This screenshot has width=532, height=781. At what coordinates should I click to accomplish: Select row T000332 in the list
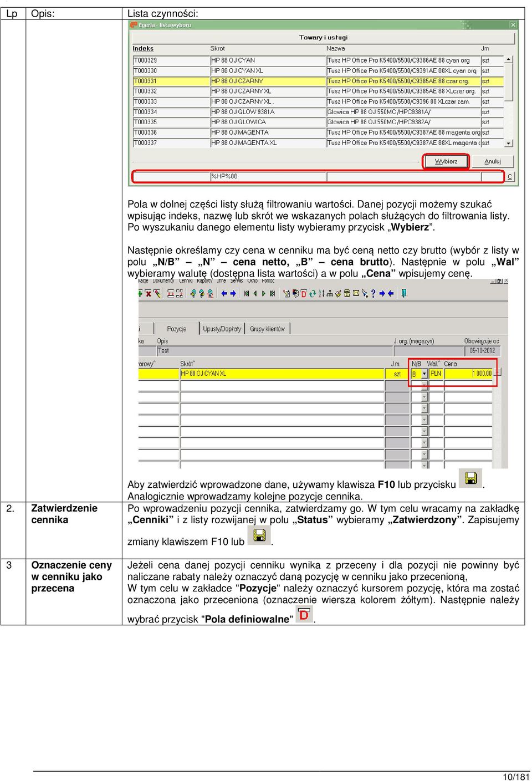(318, 91)
